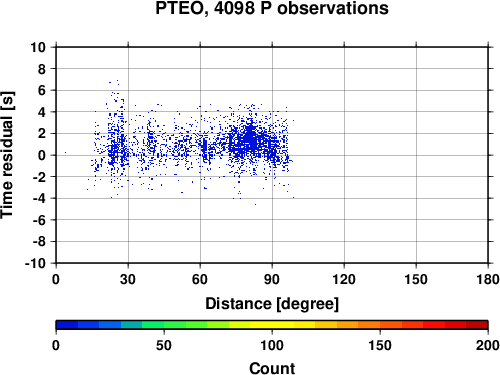Click the y-axis tick label -4
The image size is (500, 375).
[39, 198]
